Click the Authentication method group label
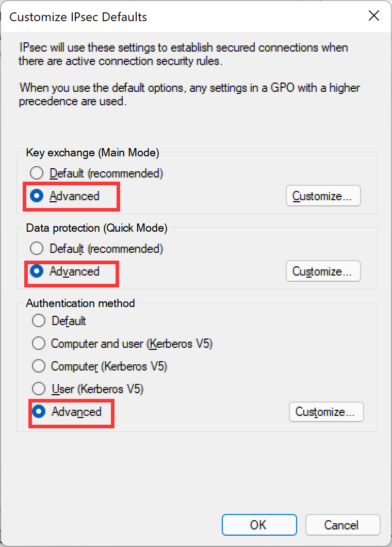The width and height of the screenshot is (392, 547). pyautogui.click(x=80, y=303)
